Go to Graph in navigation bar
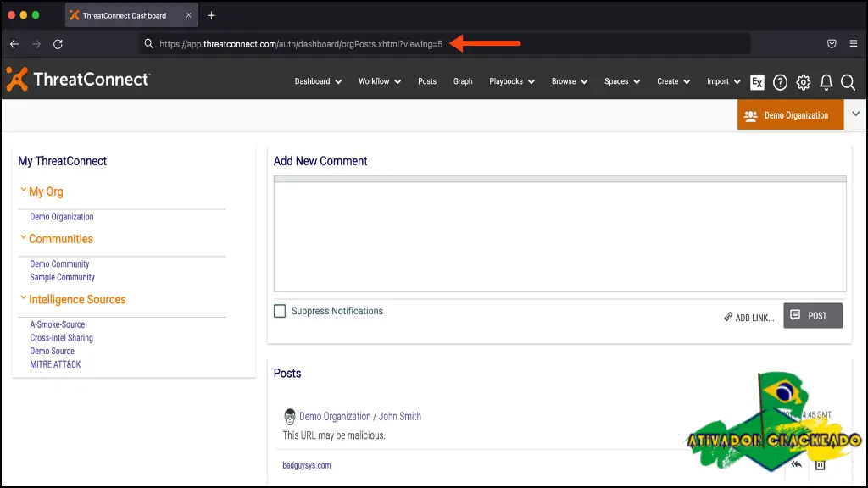 463,81
